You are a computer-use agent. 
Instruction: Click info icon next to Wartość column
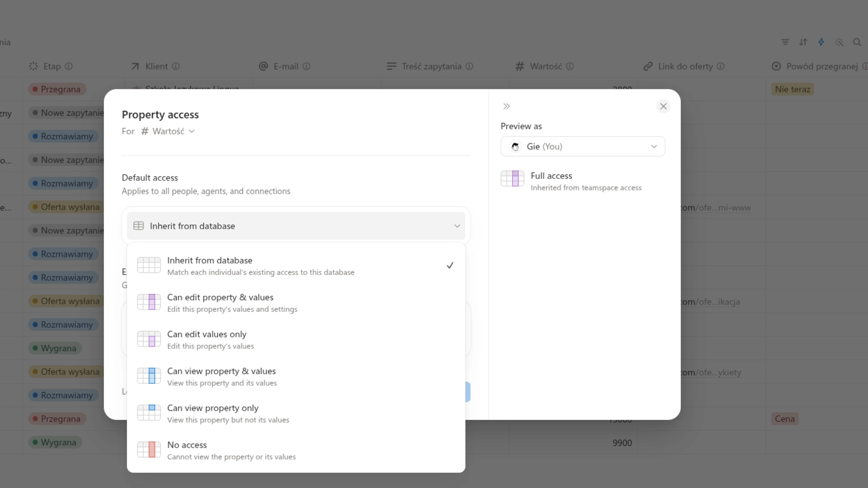[x=570, y=66]
